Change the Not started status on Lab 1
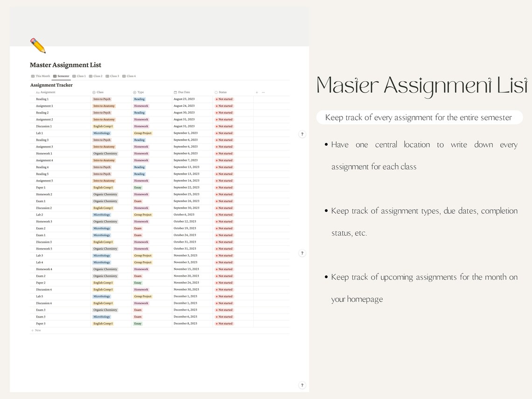Viewport: 532px width, 399px height. click(x=224, y=133)
